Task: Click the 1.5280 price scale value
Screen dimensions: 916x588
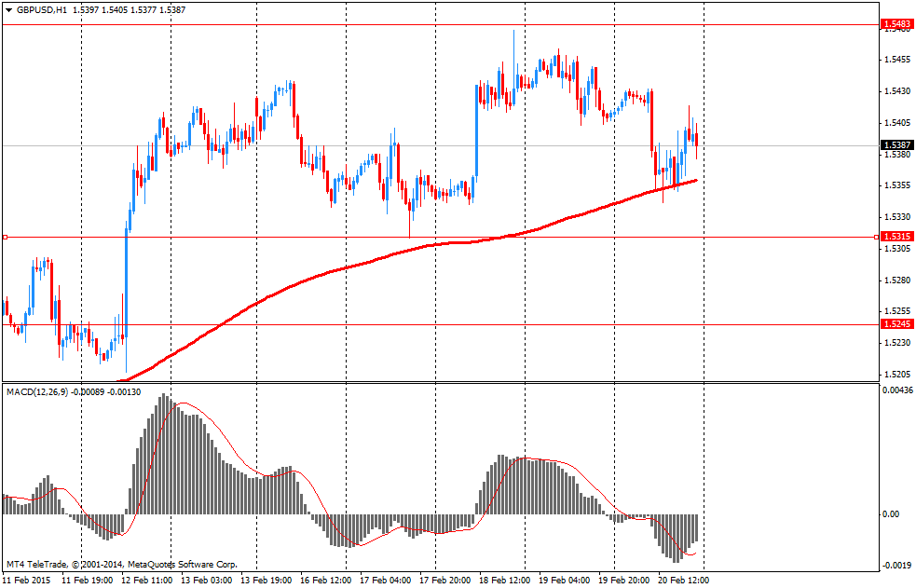Action: pyautogui.click(x=897, y=280)
